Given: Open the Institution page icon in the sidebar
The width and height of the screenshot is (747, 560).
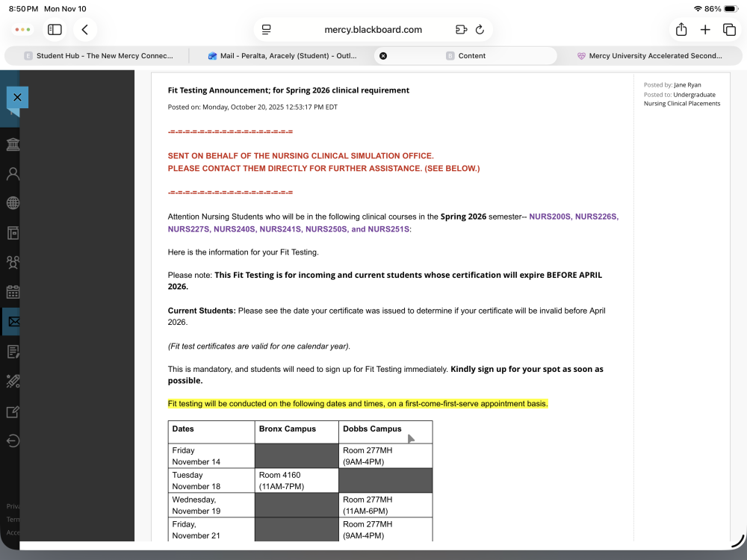Looking at the screenshot, I should (x=13, y=144).
